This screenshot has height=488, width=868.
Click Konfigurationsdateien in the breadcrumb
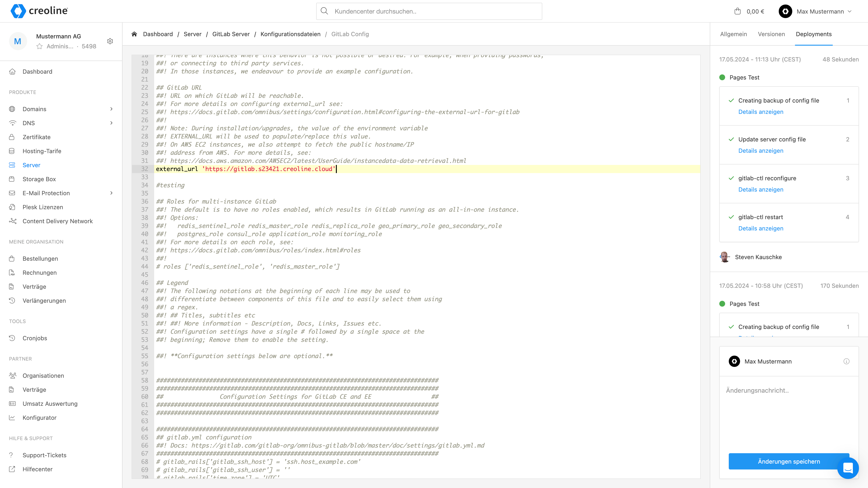click(x=290, y=34)
